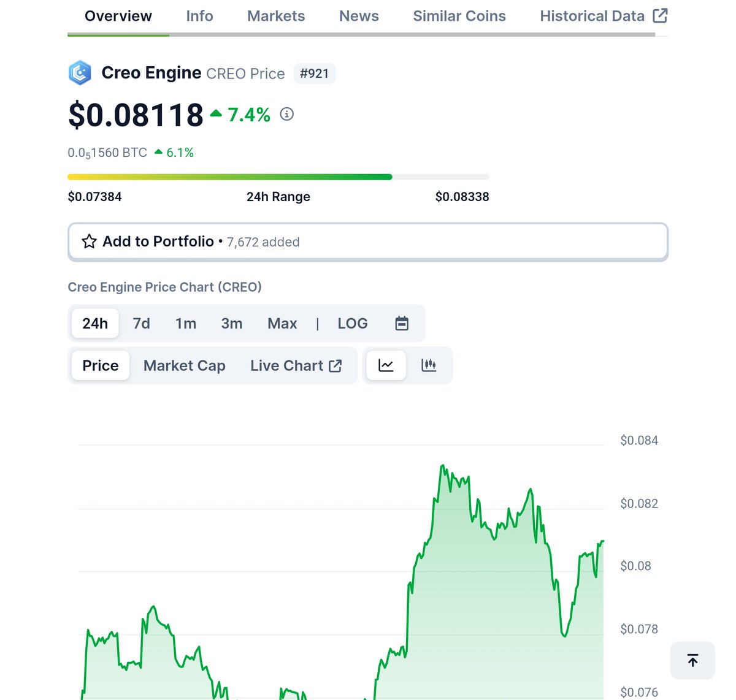
Task: Select the line chart view icon
Action: pyautogui.click(x=386, y=366)
